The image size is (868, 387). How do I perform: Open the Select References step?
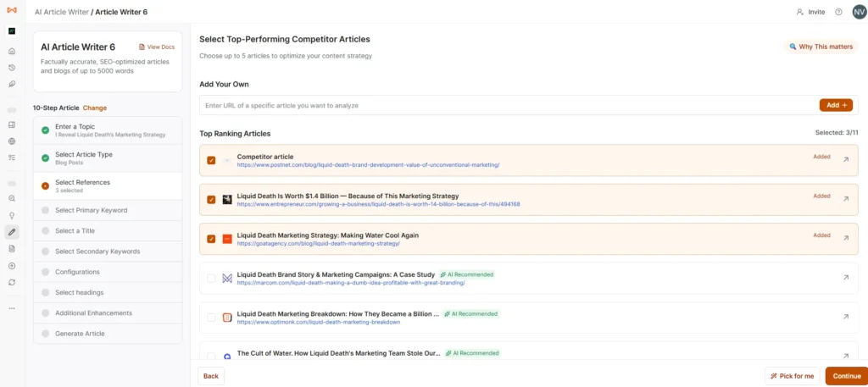(108, 185)
